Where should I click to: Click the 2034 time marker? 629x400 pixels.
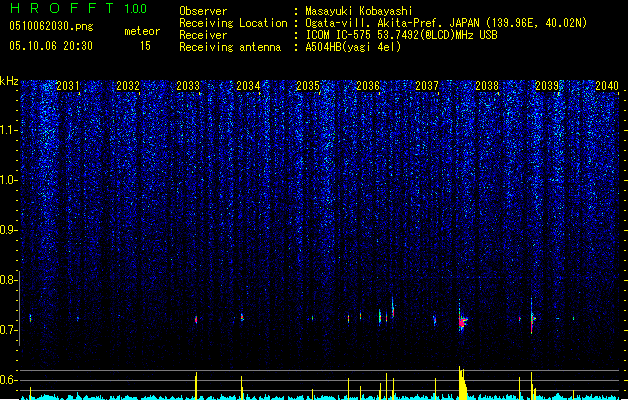point(248,86)
